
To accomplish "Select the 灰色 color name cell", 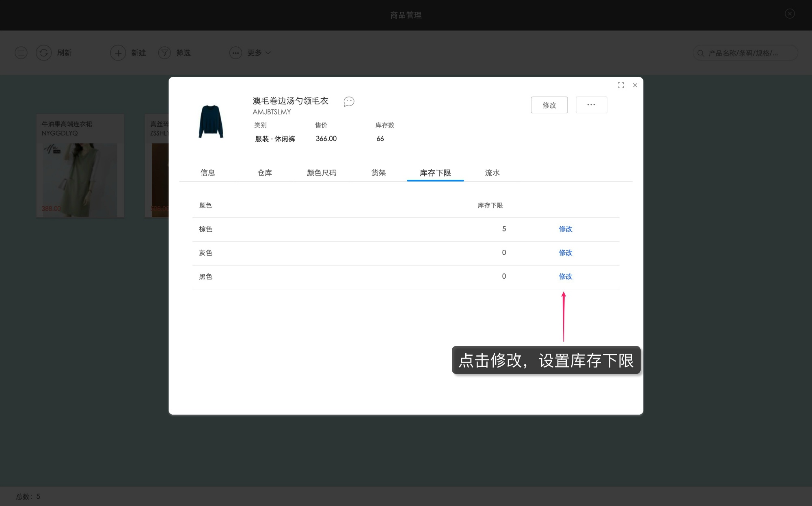I will (x=205, y=253).
